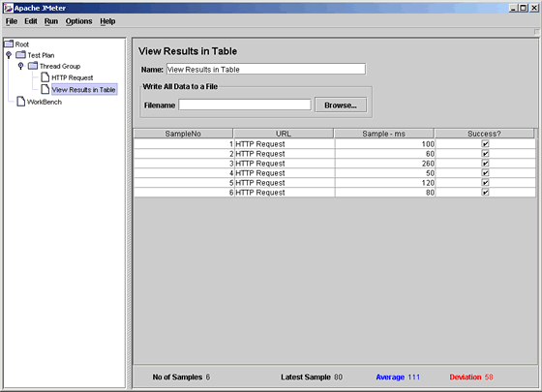This screenshot has height=392, width=542.
Task: Click the Filename input field
Action: click(x=245, y=105)
